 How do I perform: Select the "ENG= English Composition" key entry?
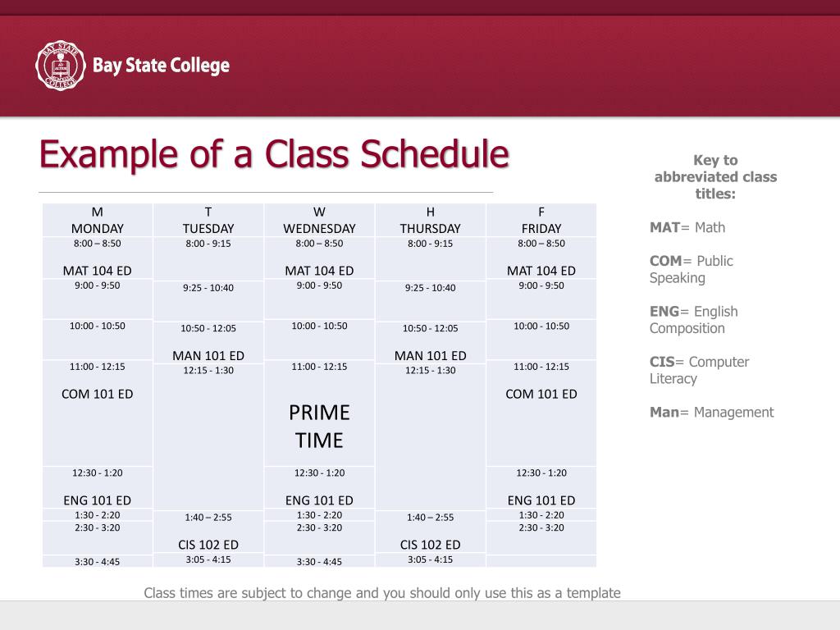(693, 320)
